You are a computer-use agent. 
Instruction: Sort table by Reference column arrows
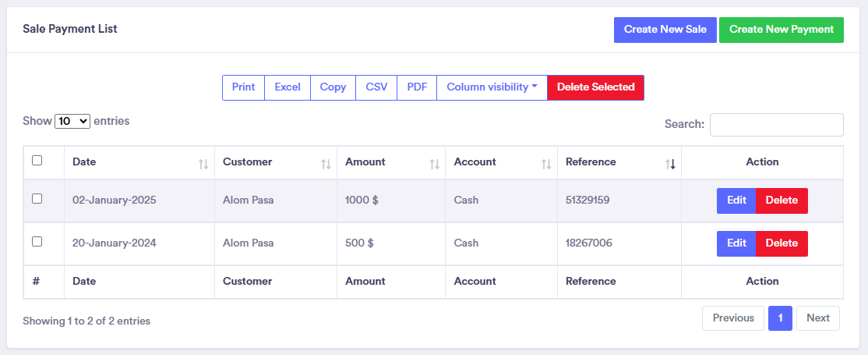(x=670, y=164)
